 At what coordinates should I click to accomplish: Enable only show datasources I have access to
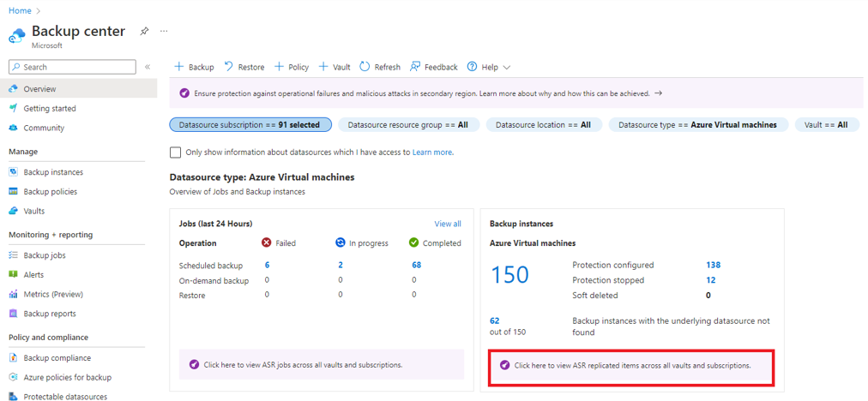(176, 153)
